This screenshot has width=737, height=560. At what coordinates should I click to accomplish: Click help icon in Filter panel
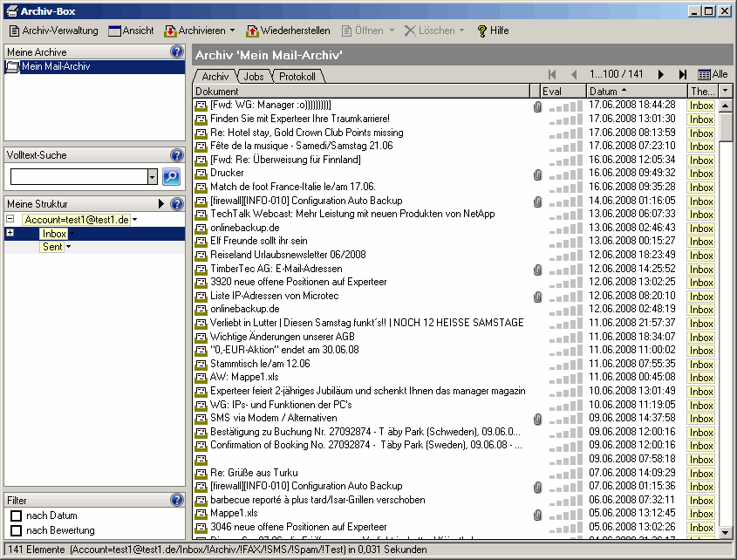177,500
